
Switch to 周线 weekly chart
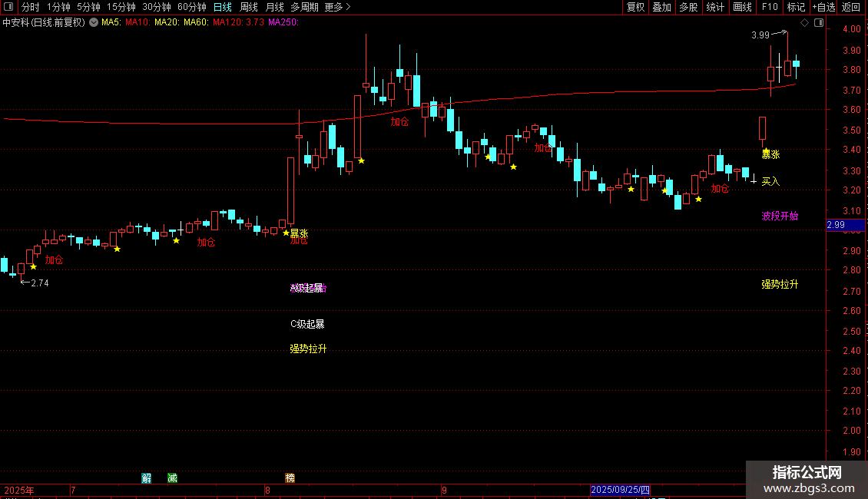pos(249,7)
